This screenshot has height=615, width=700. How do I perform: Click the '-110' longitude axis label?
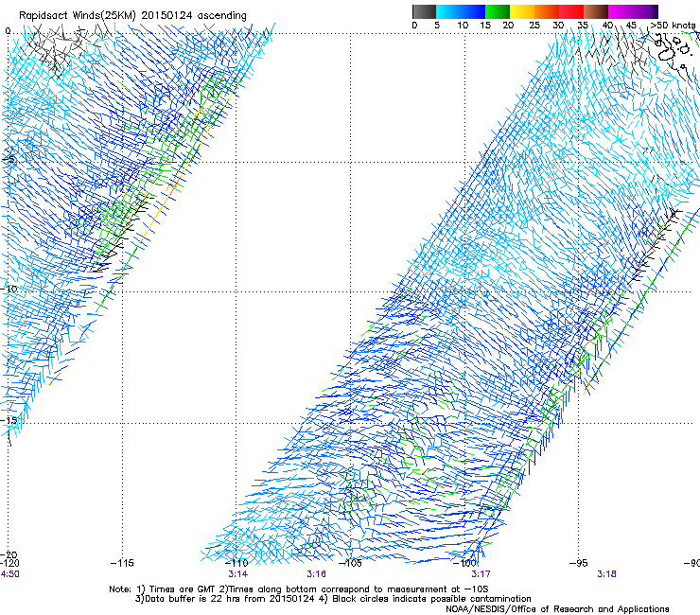pos(236,563)
